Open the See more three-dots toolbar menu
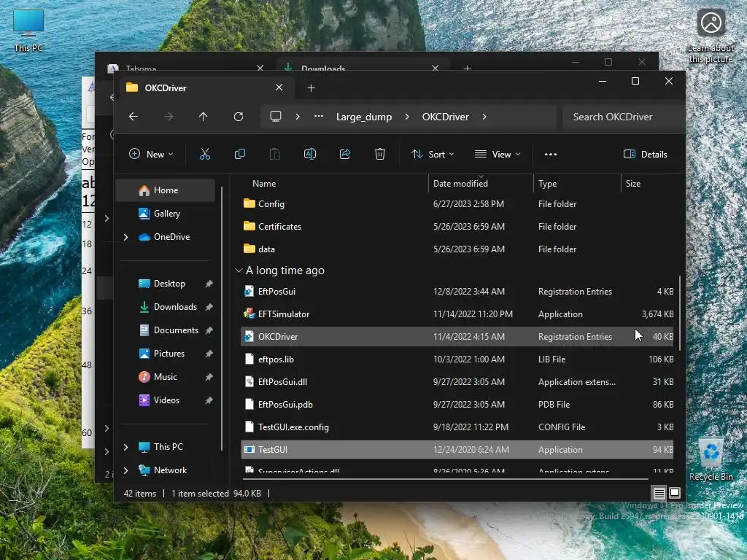The image size is (747, 560). pyautogui.click(x=551, y=155)
